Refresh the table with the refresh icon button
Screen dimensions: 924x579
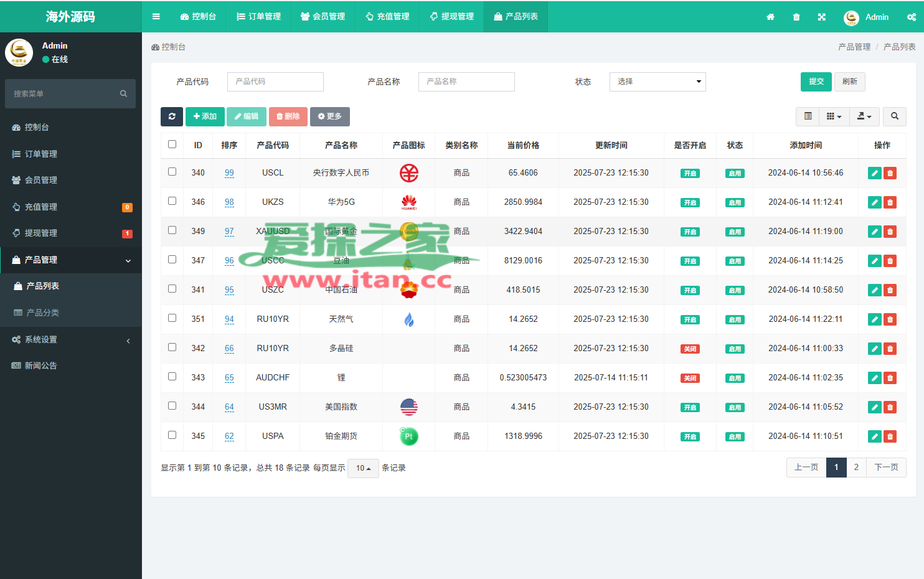coord(172,116)
